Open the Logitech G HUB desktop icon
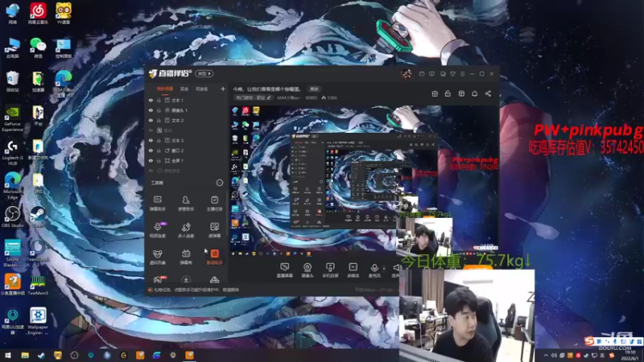 [12, 153]
